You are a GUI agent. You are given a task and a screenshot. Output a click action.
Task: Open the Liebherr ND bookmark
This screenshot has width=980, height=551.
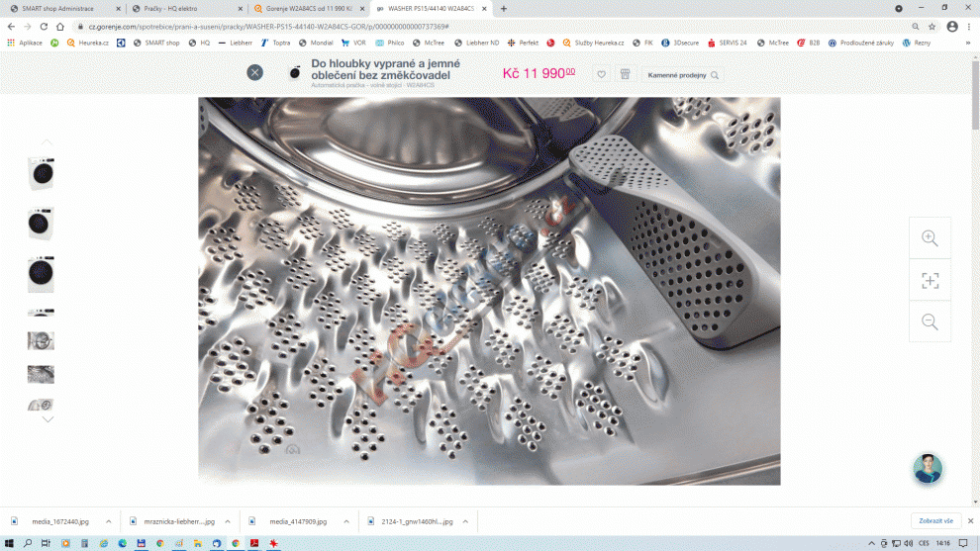pyautogui.click(x=476, y=44)
